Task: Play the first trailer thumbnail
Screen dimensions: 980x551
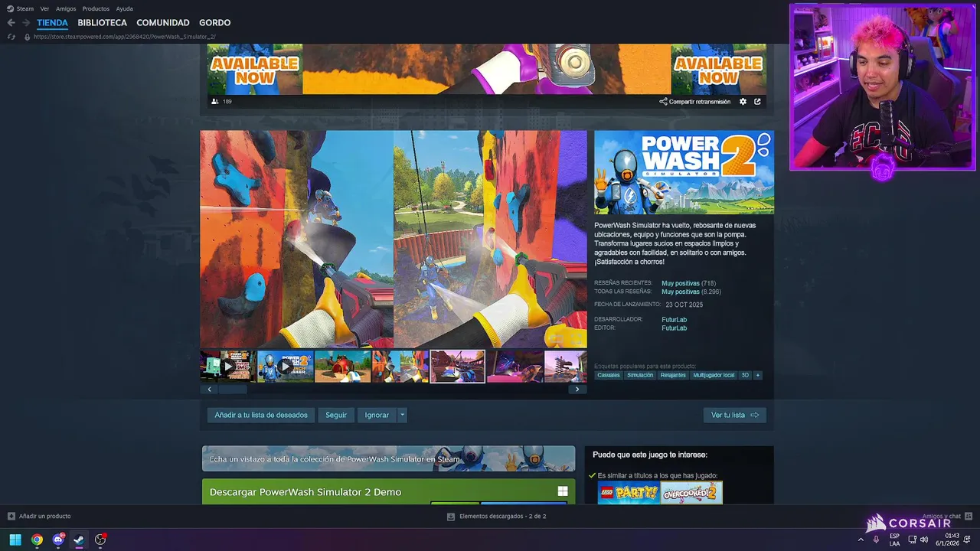Action: pyautogui.click(x=228, y=367)
